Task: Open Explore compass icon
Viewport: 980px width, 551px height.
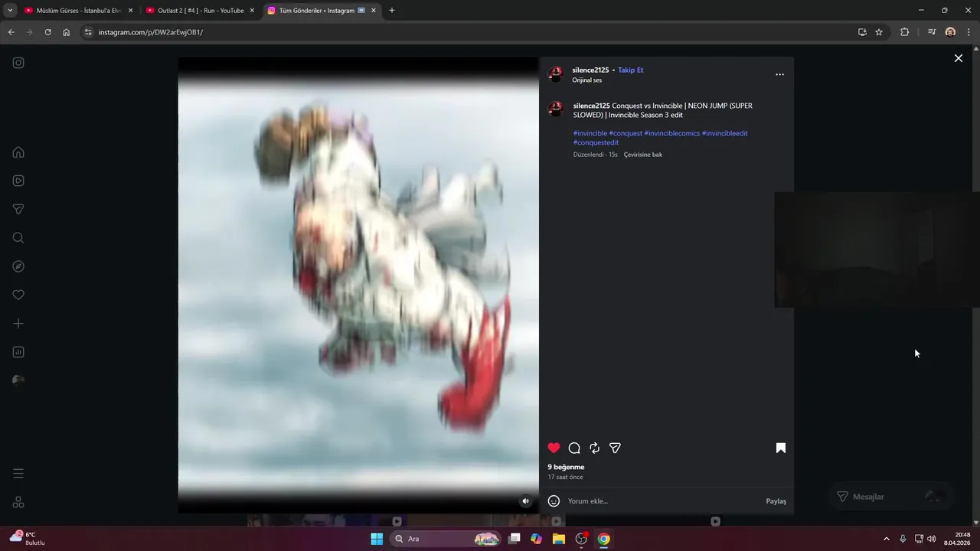Action: tap(18, 266)
